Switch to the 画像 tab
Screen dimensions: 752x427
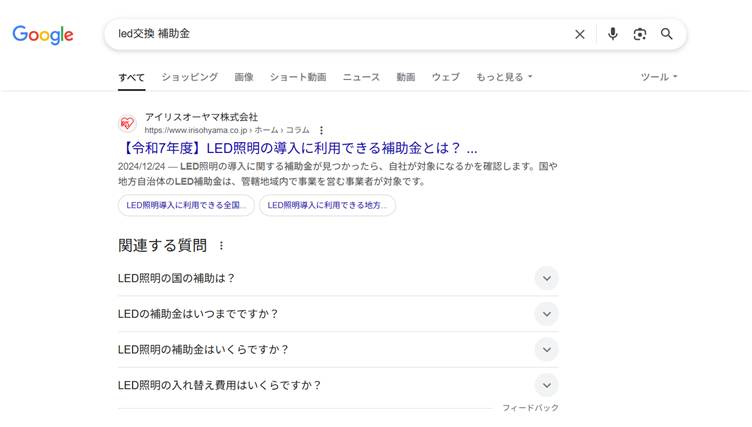(x=244, y=77)
